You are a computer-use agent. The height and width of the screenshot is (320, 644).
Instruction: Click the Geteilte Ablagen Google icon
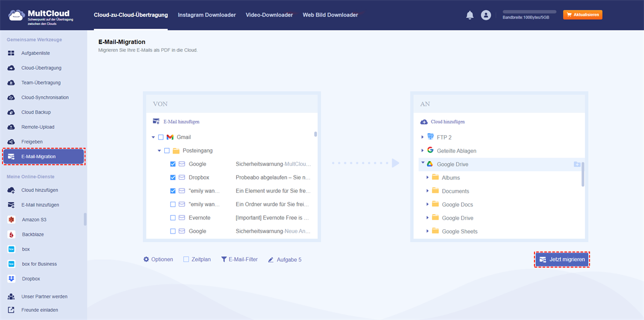click(x=430, y=151)
